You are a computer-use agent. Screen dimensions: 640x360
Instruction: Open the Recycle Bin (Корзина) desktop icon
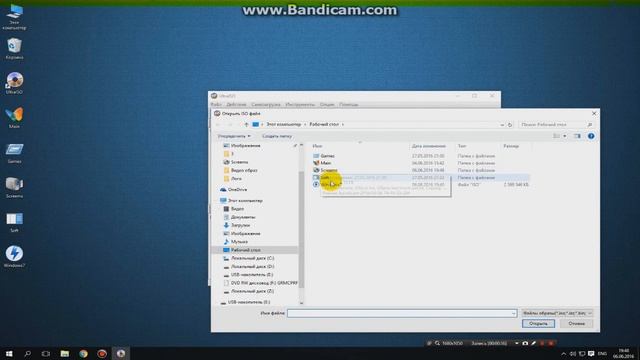point(14,49)
